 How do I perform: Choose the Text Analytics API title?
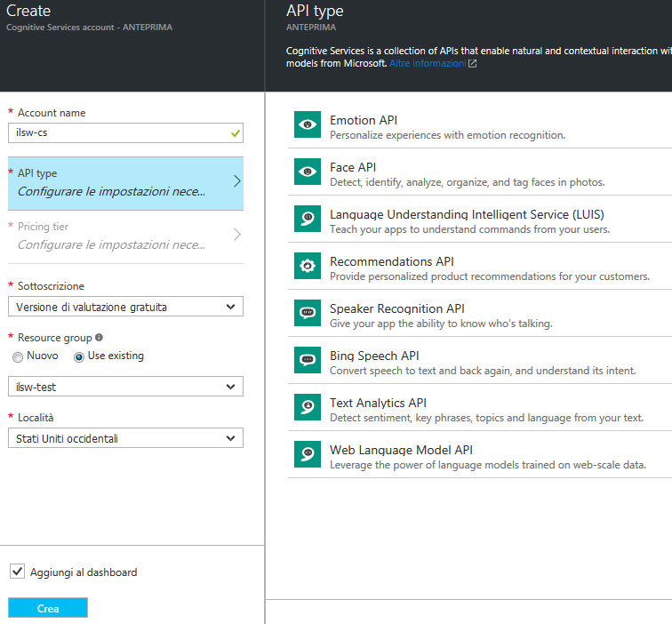(x=378, y=403)
